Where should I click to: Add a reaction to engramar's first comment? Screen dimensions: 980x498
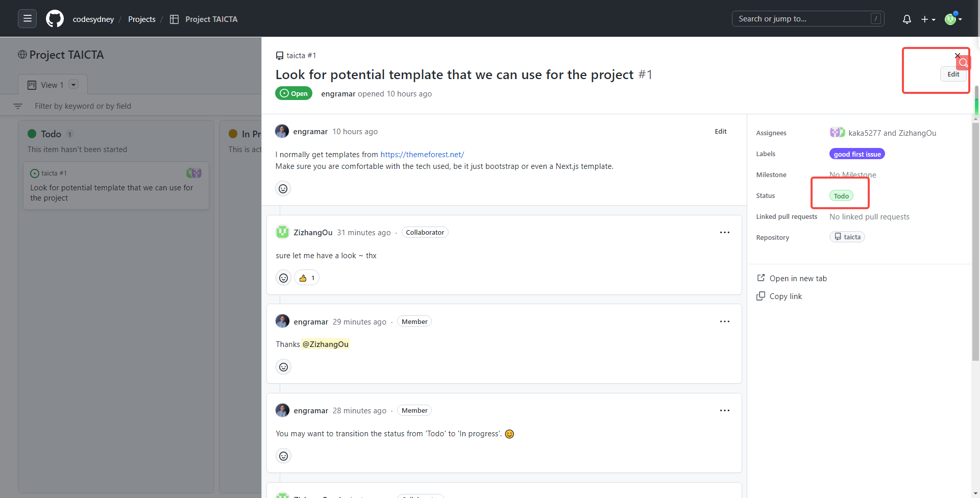point(283,188)
